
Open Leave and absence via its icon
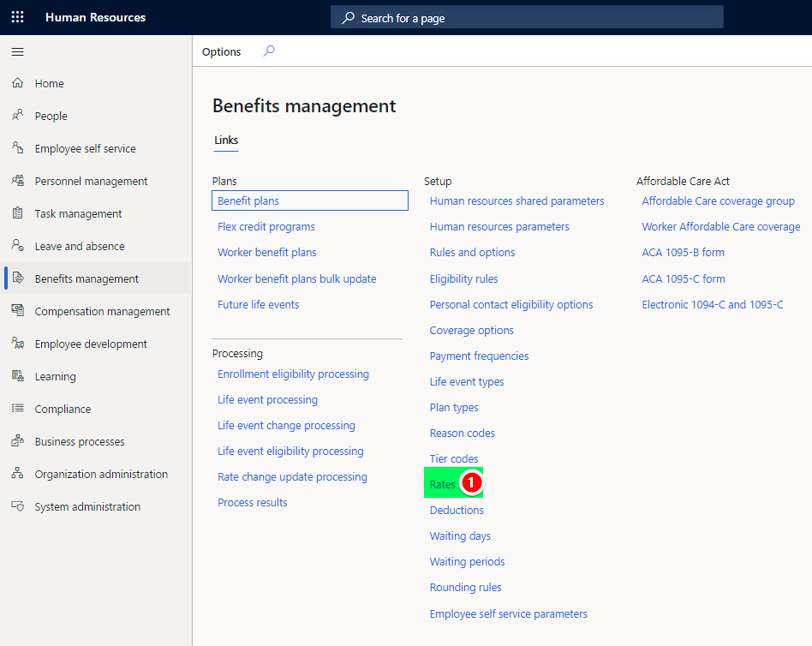tap(18, 246)
